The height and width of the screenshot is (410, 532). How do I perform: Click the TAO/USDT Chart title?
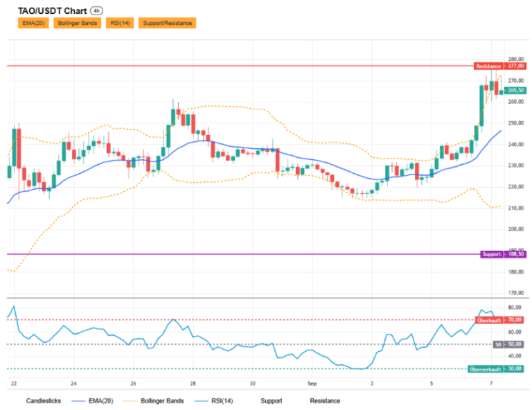pos(52,11)
